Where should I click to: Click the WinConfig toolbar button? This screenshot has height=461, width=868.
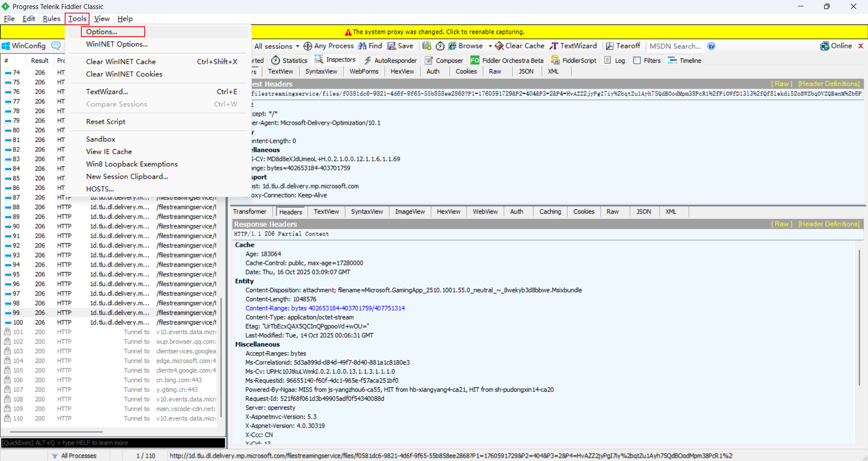click(x=24, y=46)
